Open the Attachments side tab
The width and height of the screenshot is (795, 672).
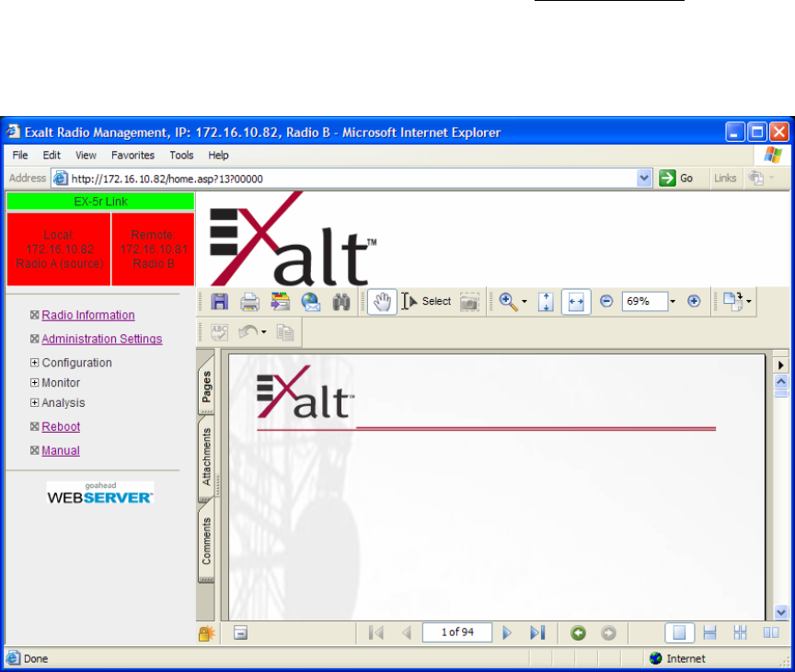coord(206,457)
